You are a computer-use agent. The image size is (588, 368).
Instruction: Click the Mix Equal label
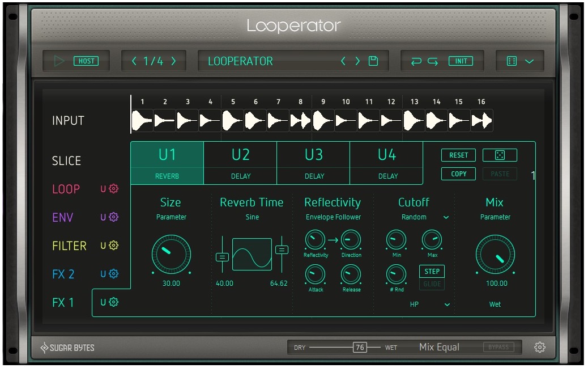point(439,348)
